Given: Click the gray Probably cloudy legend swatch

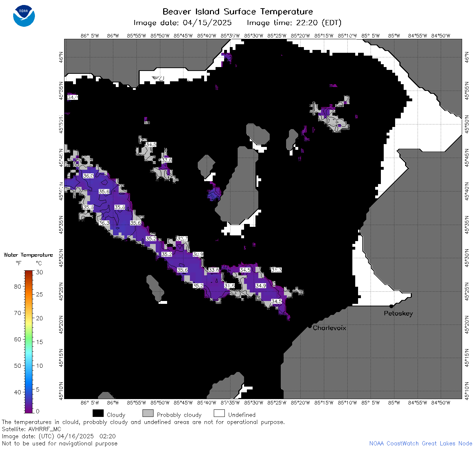Looking at the screenshot, I should click(x=148, y=413).
